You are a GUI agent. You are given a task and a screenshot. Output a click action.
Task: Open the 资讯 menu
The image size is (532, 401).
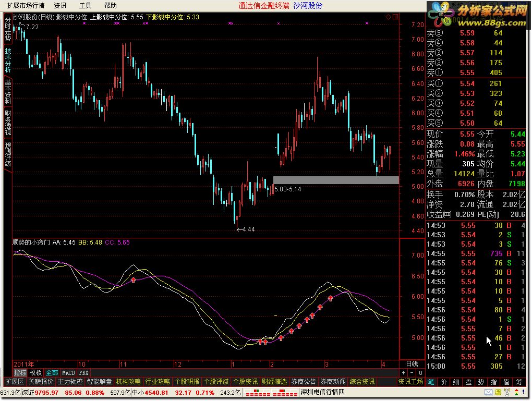pos(61,5)
